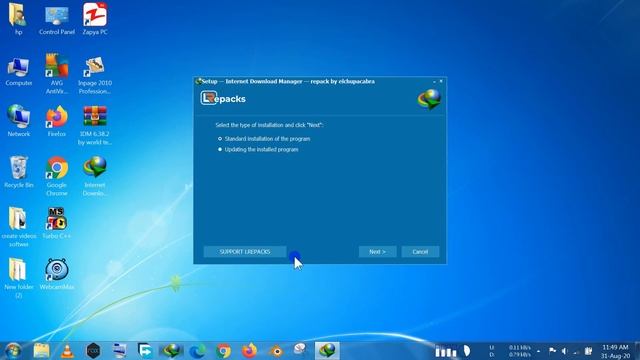The image size is (640, 360).
Task: Click the Repacks logo in the installer
Action: click(223, 98)
